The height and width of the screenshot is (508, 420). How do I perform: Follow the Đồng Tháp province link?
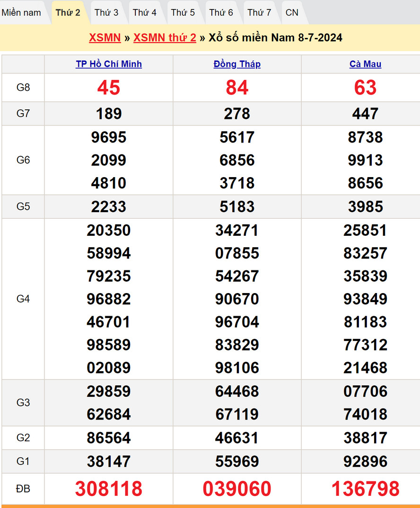pos(237,64)
